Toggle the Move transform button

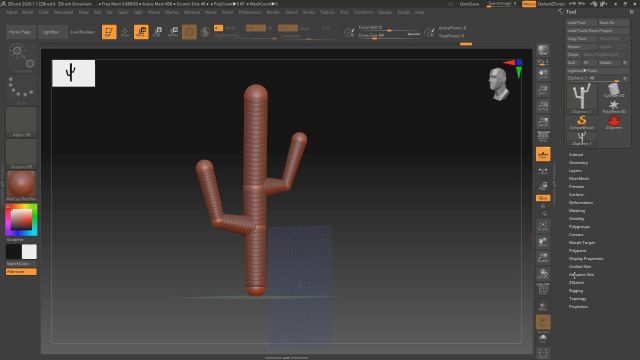[141, 32]
